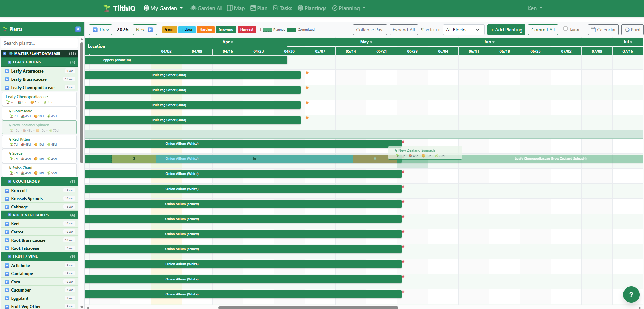Collapse Leafy Chenopodiaceae varieties
The image size is (644, 309).
[x=7, y=88]
